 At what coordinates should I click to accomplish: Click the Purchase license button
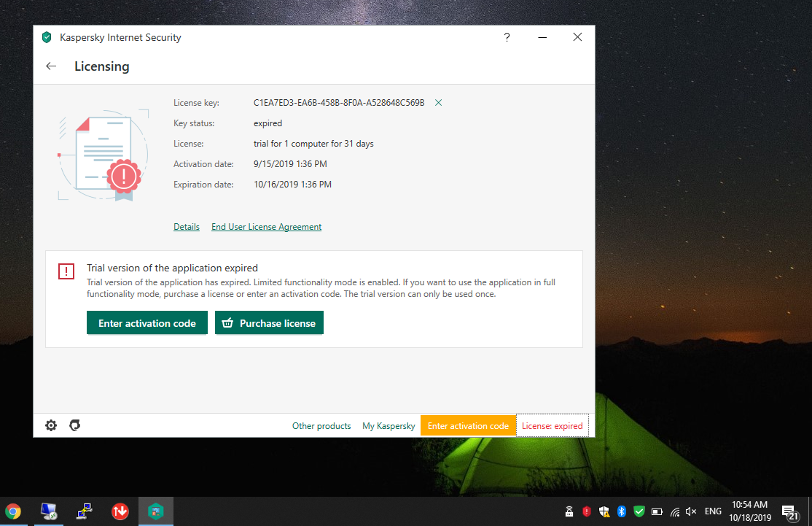(x=269, y=323)
